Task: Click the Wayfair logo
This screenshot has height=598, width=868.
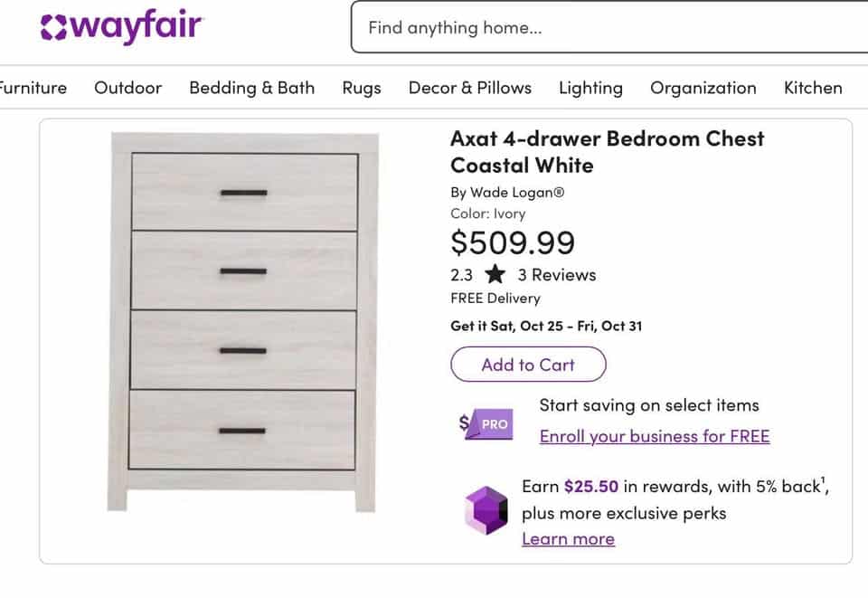Action: click(121, 26)
